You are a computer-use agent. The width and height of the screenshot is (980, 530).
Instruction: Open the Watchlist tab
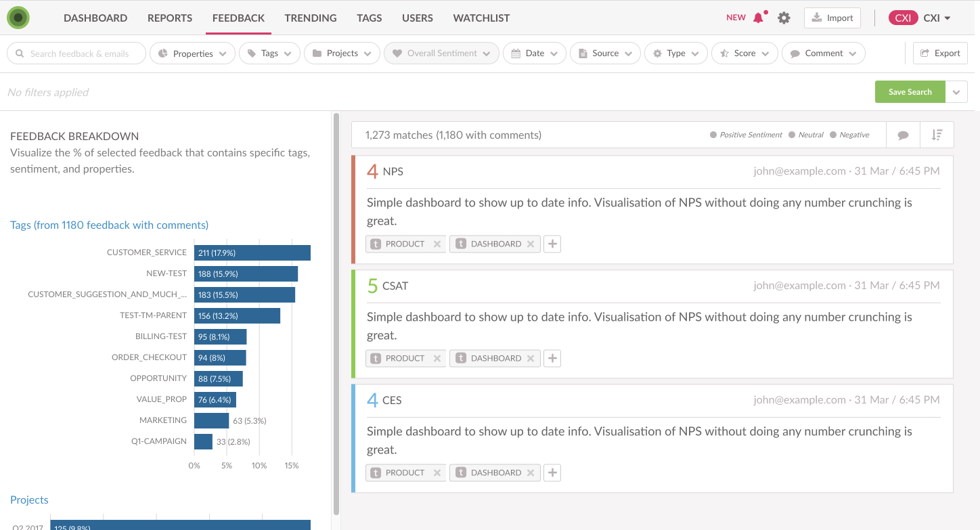coord(481,18)
